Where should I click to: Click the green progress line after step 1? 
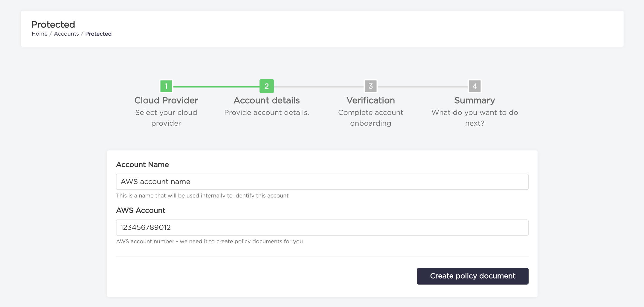coord(216,86)
